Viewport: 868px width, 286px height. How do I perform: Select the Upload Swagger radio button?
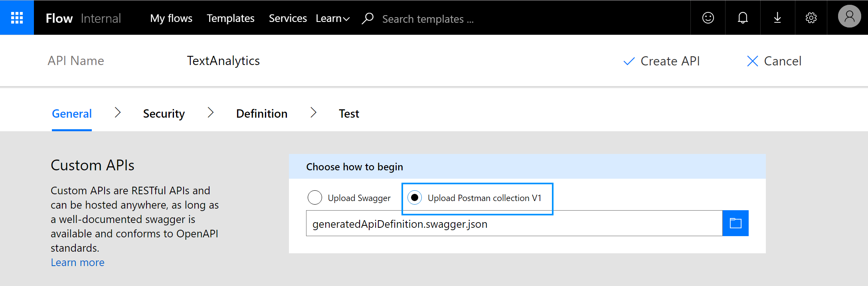(315, 197)
